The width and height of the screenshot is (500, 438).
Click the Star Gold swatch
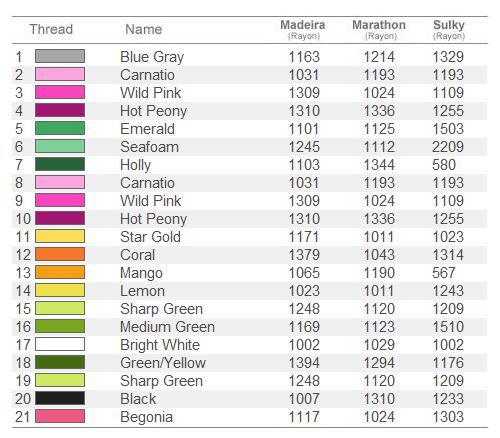(x=60, y=236)
